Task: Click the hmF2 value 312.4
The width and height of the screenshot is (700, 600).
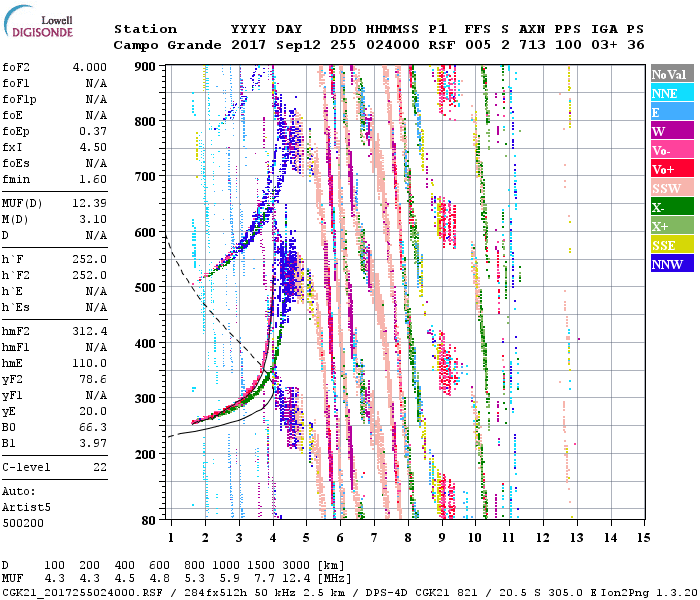Action: pos(90,343)
